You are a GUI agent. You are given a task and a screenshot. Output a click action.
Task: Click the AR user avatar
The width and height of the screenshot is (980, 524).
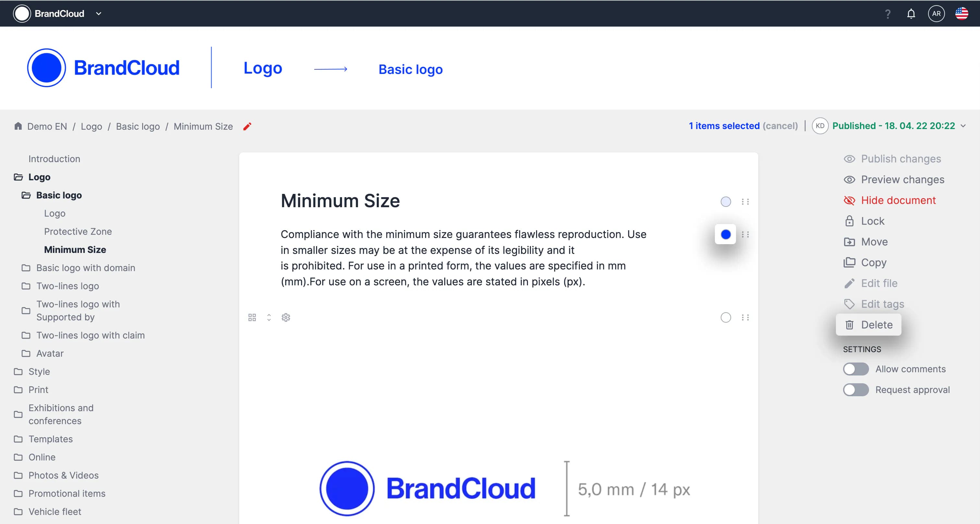click(936, 14)
